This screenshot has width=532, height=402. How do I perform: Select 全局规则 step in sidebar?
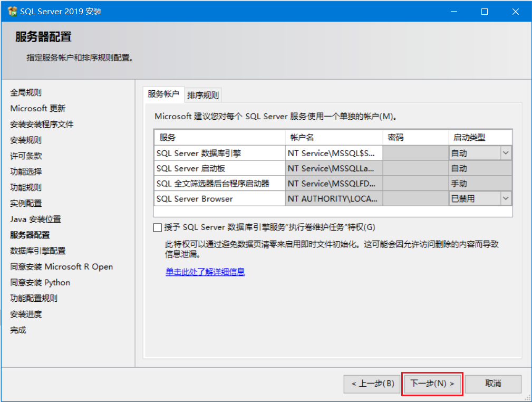click(26, 92)
